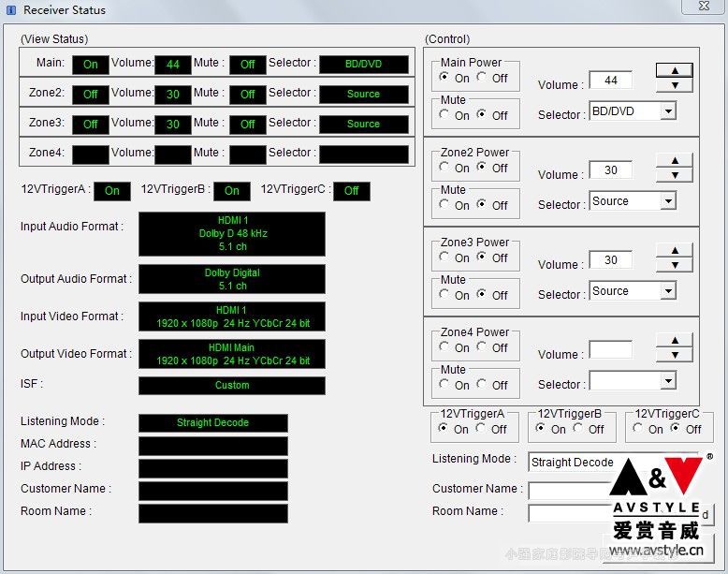Select Zone2 Power On option
Image resolution: width=728 pixels, height=574 pixels.
444,168
